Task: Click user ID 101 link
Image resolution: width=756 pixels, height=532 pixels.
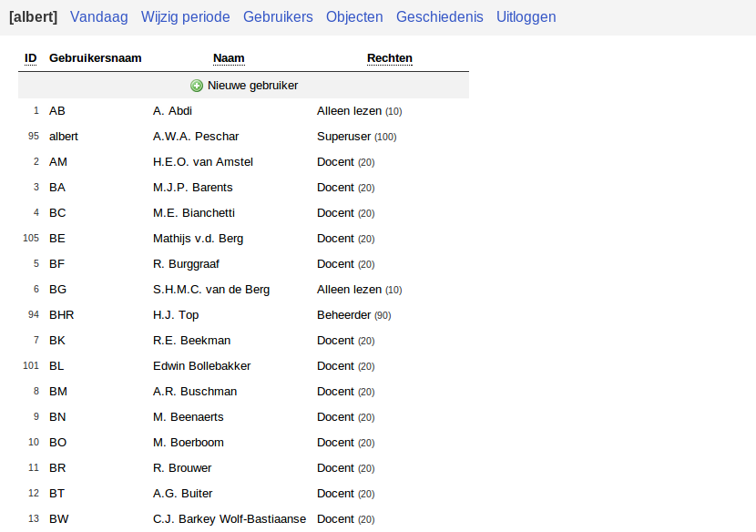Action: coord(31,366)
